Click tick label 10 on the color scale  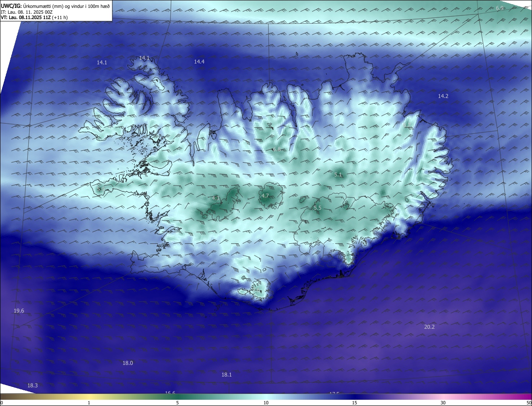click(266, 403)
